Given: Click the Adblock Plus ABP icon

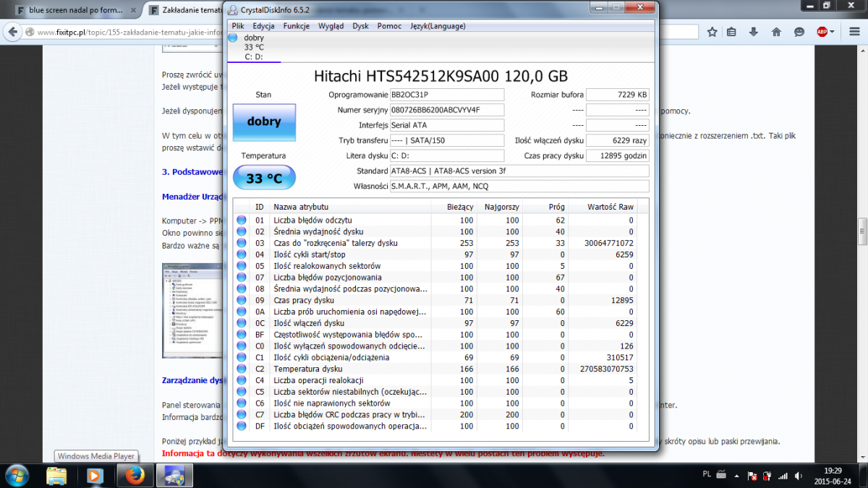Looking at the screenshot, I should tap(822, 32).
